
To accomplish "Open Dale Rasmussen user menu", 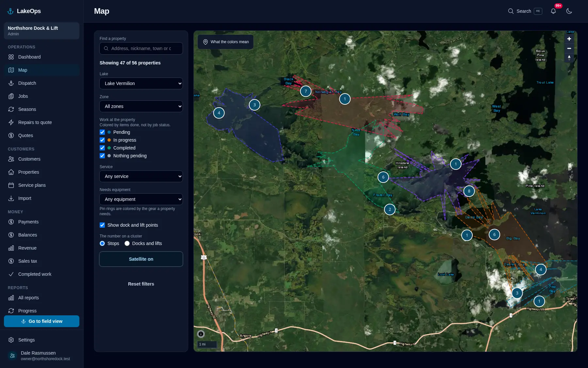I will (x=41, y=356).
